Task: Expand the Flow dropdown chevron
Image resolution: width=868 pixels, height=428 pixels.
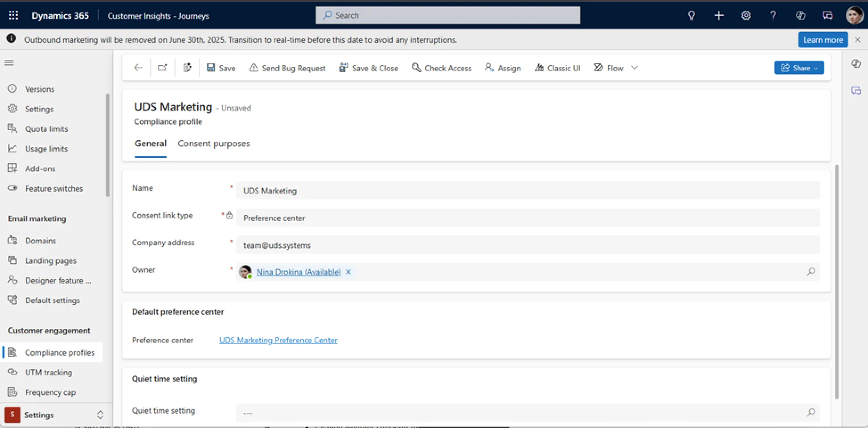Action: tap(635, 68)
